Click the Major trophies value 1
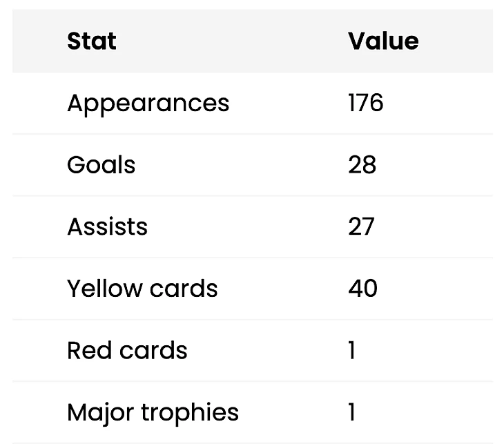Screen dimensions: 504x444 pyautogui.click(x=352, y=412)
